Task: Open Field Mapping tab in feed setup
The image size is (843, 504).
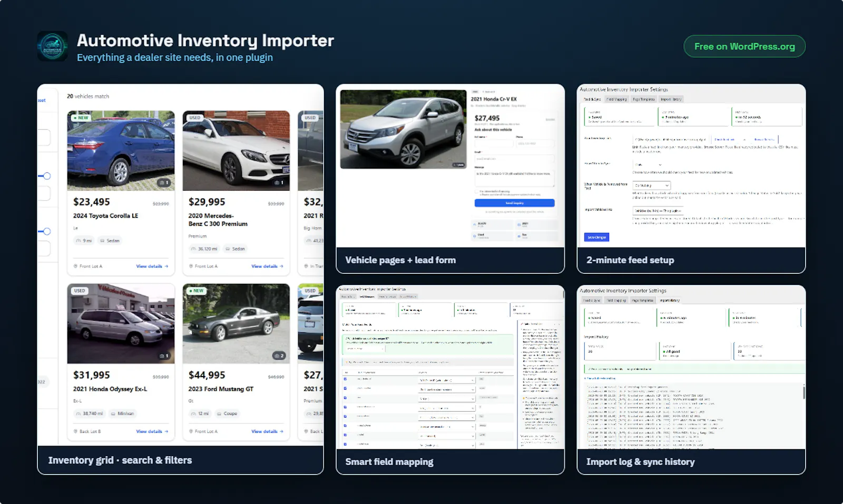Action: (x=616, y=99)
